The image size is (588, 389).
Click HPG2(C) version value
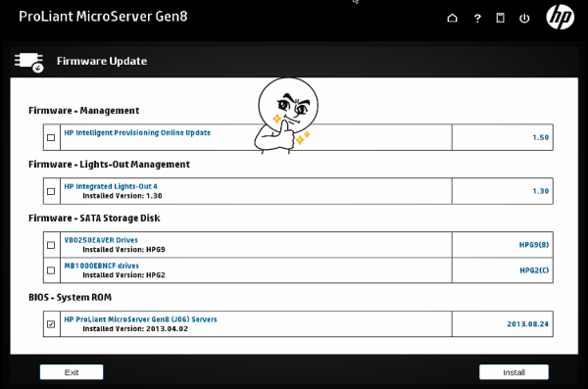(534, 270)
